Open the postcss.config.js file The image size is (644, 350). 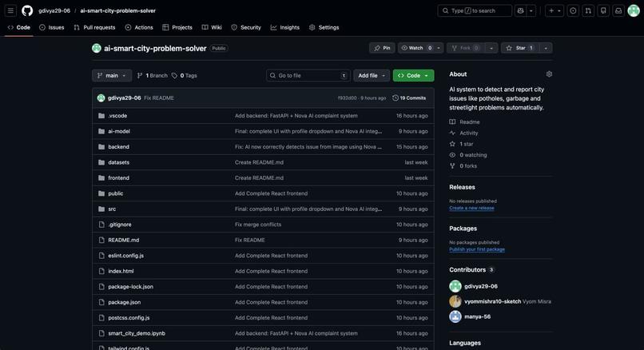129,318
